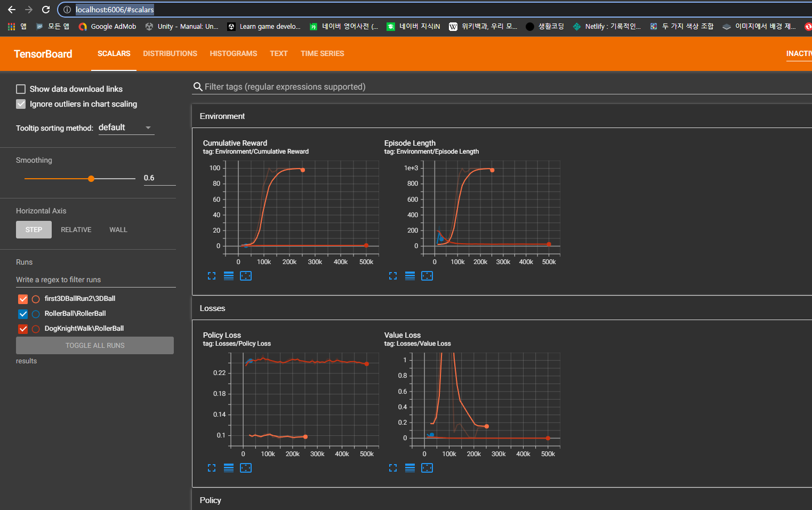Open the Netlify bookmark

(607, 26)
